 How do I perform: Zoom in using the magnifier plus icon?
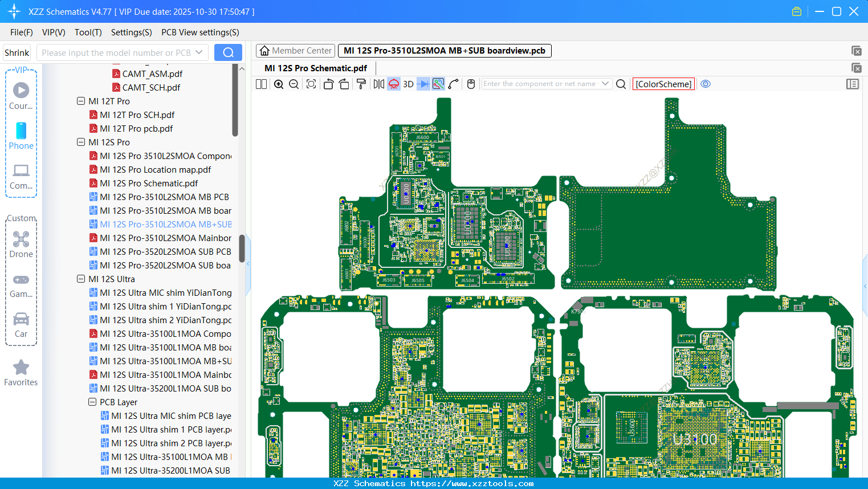[x=279, y=84]
